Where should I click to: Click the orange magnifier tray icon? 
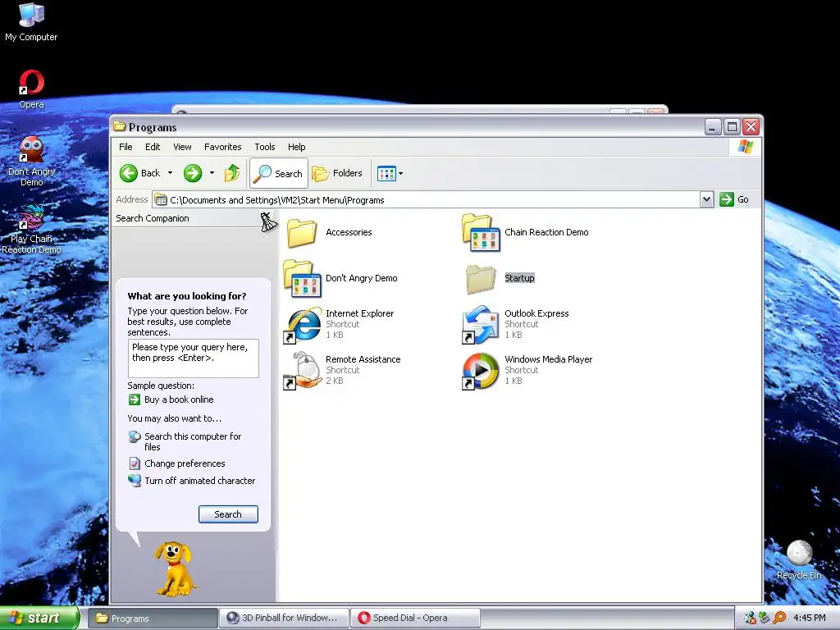pos(779,618)
